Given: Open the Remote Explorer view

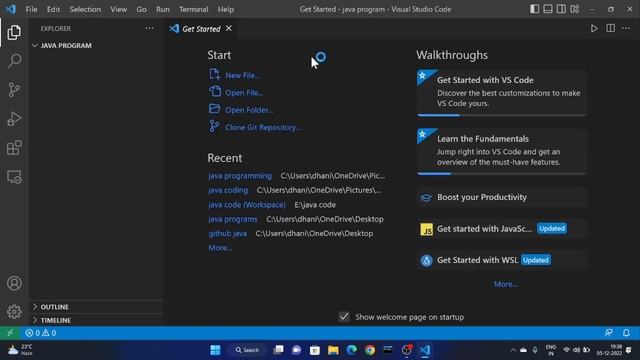Looking at the screenshot, I should point(14,177).
